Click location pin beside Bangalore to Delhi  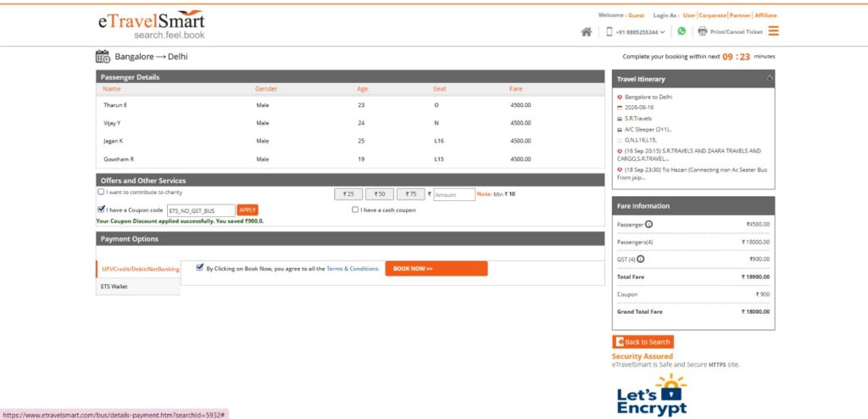tap(620, 97)
